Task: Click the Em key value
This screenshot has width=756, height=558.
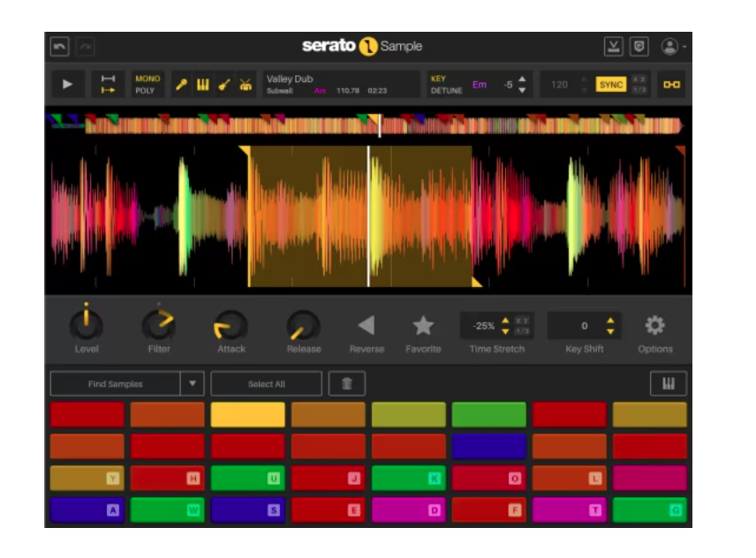Action: (480, 85)
